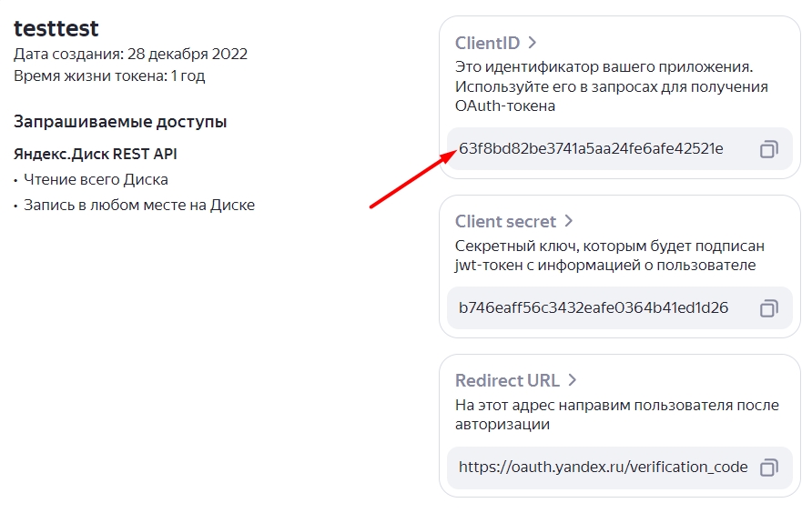Click the oauth.yandex.ru verification_code URL text
The height and width of the screenshot is (513, 812).
pyautogui.click(x=603, y=468)
